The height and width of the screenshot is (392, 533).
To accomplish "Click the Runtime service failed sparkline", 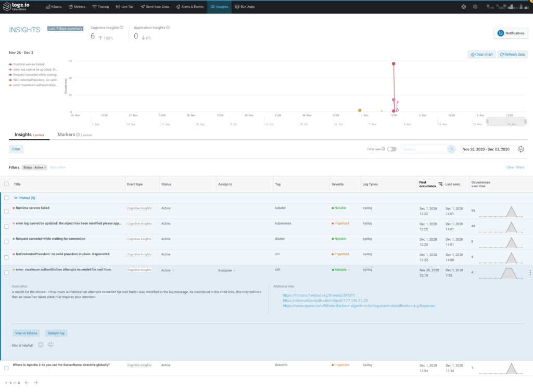I will pos(501,212).
